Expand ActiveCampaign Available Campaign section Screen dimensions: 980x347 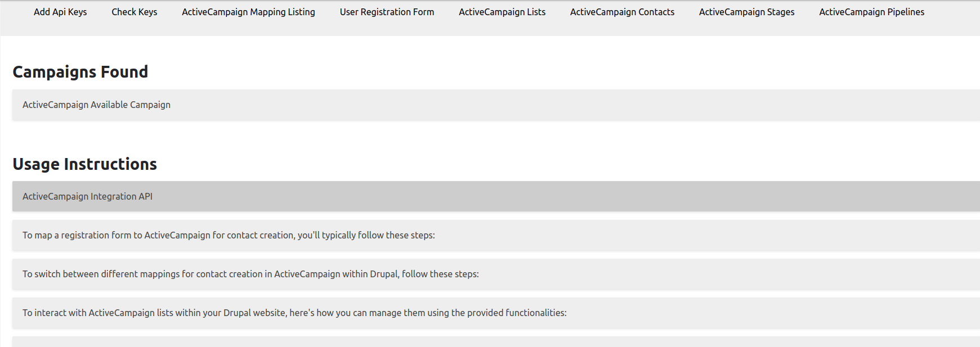pyautogui.click(x=496, y=105)
